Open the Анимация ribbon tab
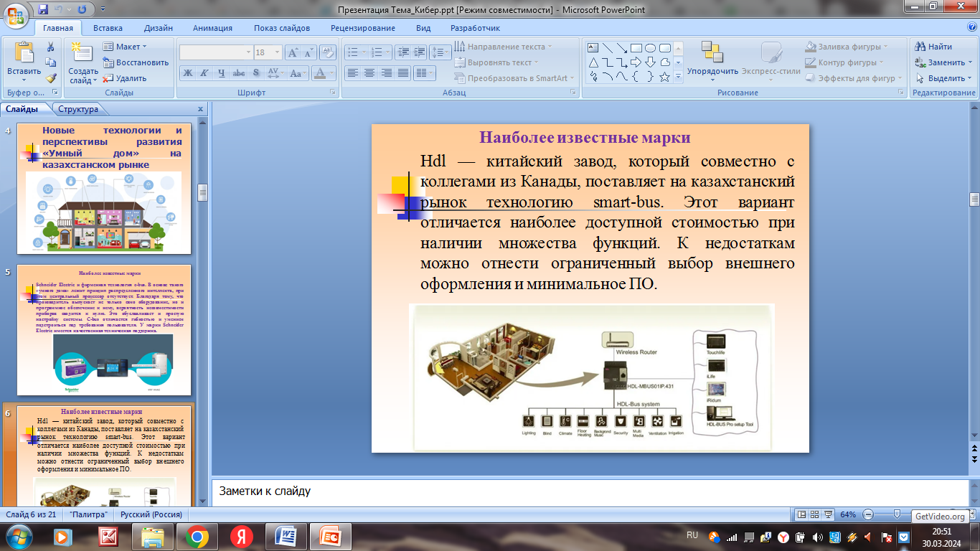The height and width of the screenshot is (551, 980). tap(212, 28)
